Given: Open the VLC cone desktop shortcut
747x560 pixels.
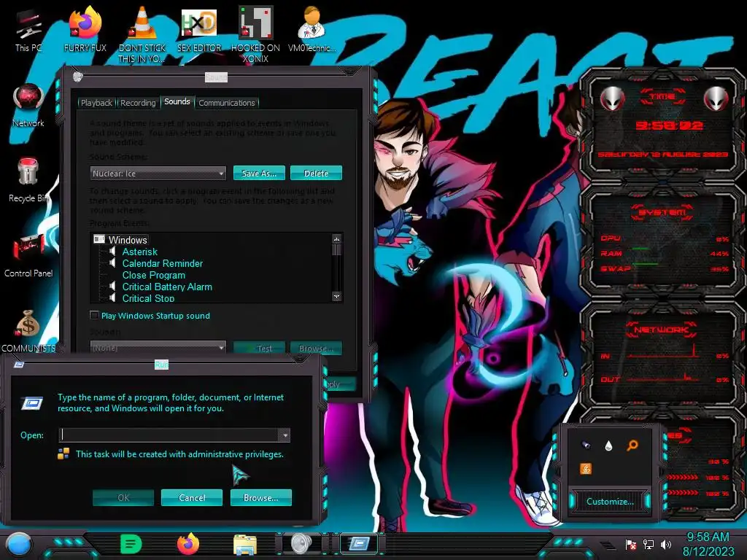Looking at the screenshot, I should (x=142, y=34).
